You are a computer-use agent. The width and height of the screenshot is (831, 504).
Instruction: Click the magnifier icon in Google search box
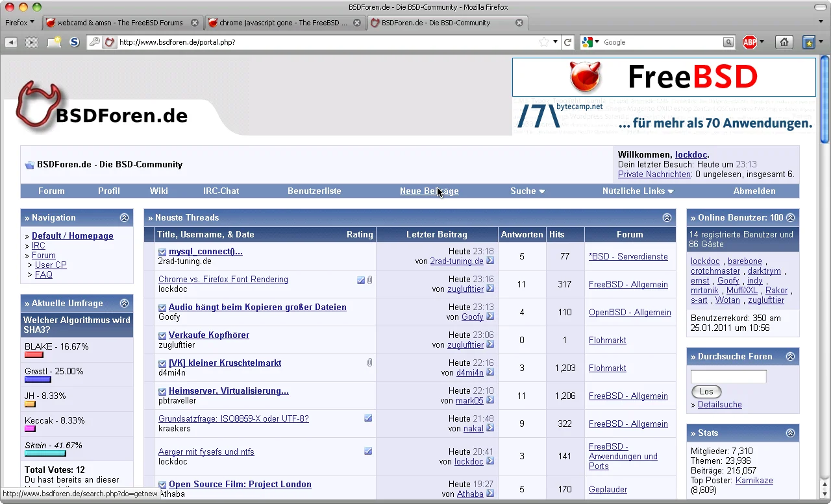click(x=728, y=42)
